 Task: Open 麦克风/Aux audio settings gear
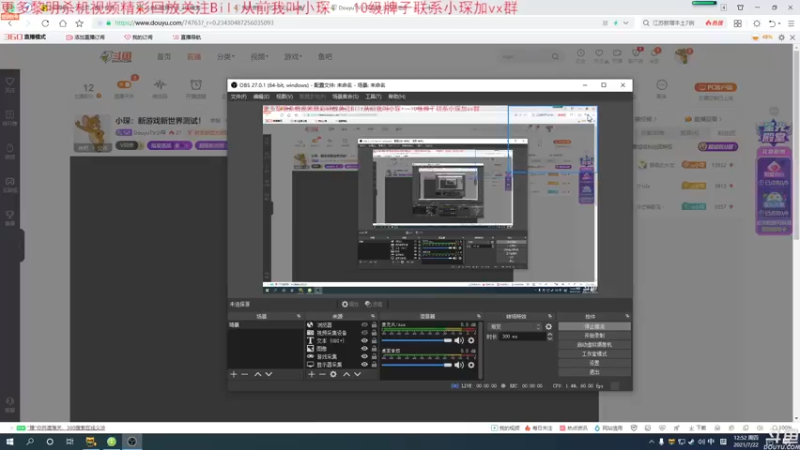(x=471, y=340)
